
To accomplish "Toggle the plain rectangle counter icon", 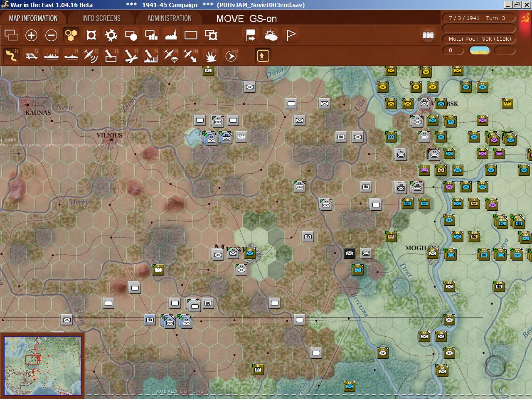I will [x=191, y=35].
